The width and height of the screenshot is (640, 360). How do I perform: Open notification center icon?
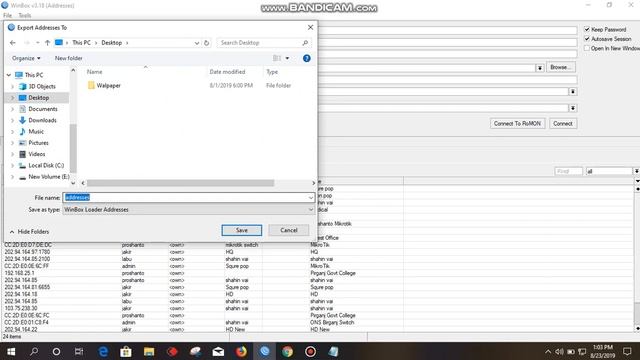pos(627,351)
